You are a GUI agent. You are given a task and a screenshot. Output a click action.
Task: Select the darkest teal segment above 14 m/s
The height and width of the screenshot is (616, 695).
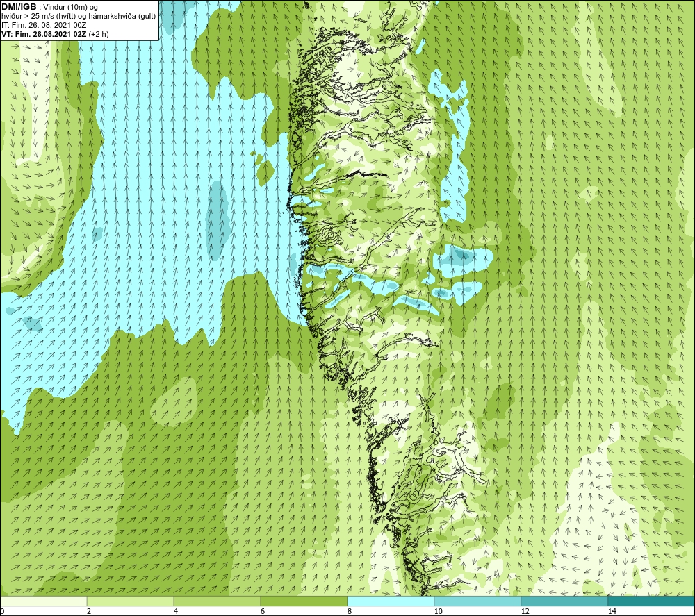[x=652, y=601]
